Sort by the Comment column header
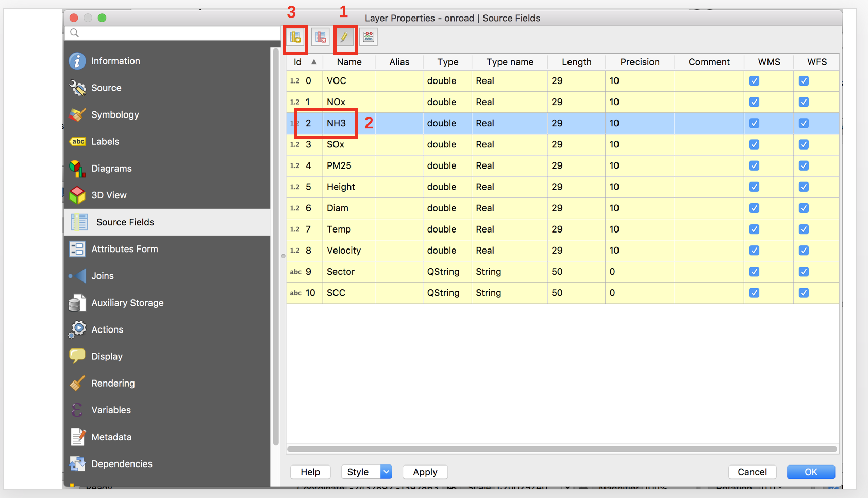This screenshot has width=868, height=498. point(709,62)
